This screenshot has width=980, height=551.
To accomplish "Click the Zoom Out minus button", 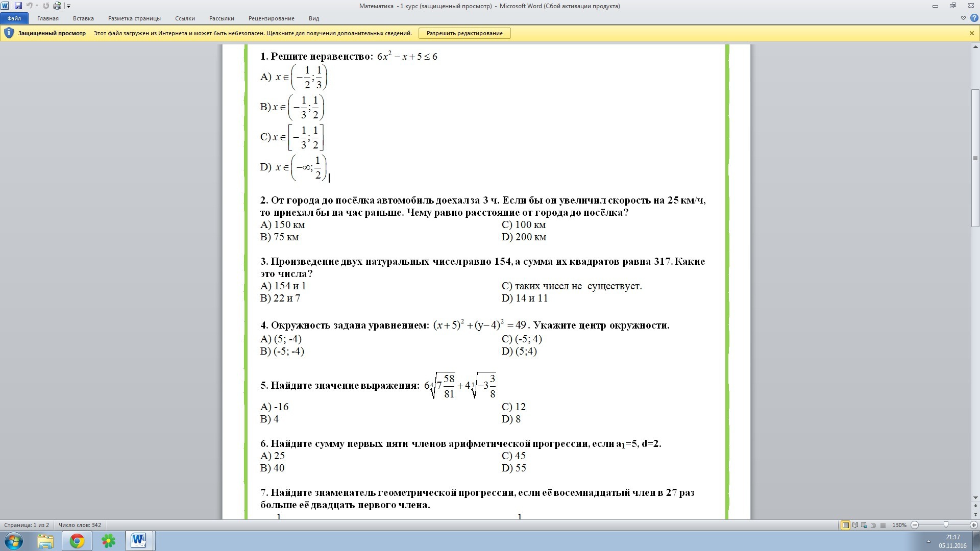I will [915, 525].
